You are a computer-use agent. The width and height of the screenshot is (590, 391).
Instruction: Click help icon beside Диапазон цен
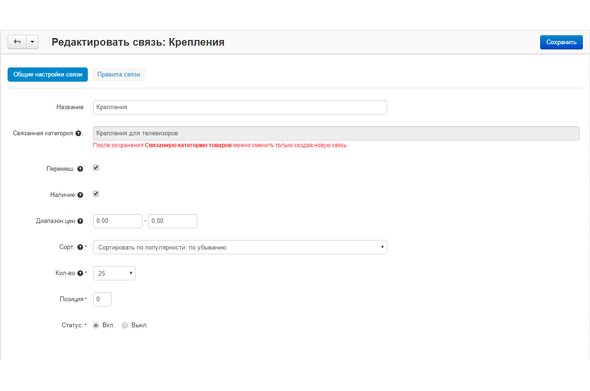click(80, 221)
